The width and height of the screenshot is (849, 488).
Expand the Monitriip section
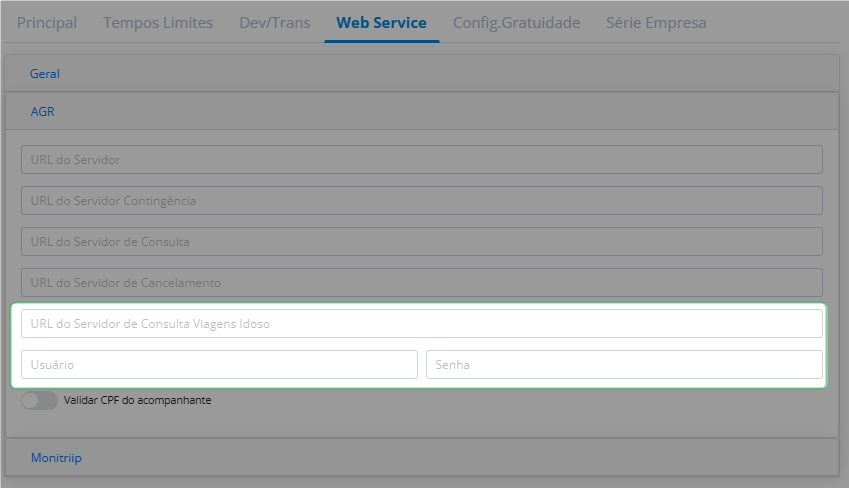(x=422, y=457)
